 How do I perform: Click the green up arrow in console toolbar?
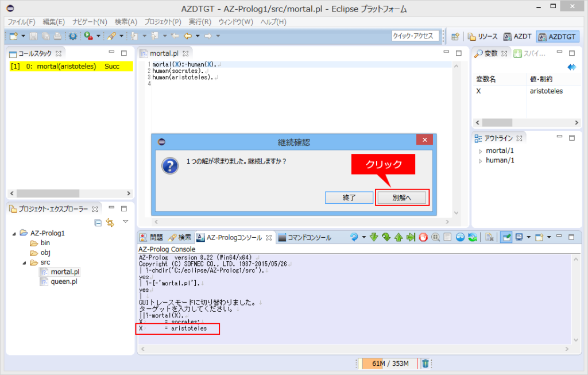399,237
